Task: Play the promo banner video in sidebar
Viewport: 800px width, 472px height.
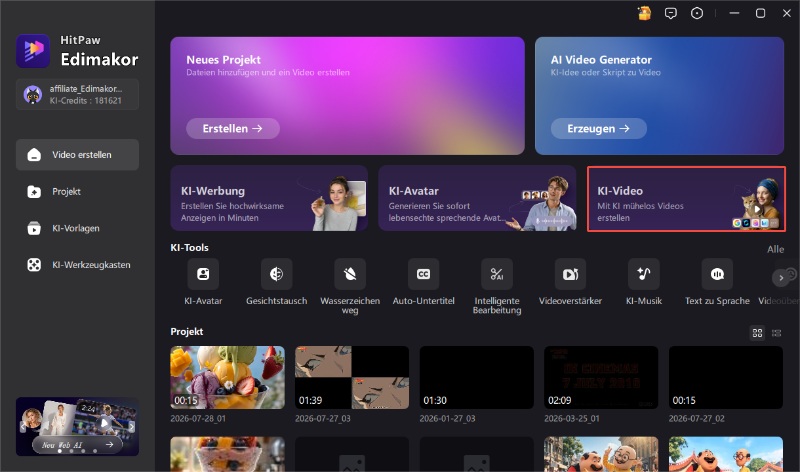Action: (x=105, y=423)
